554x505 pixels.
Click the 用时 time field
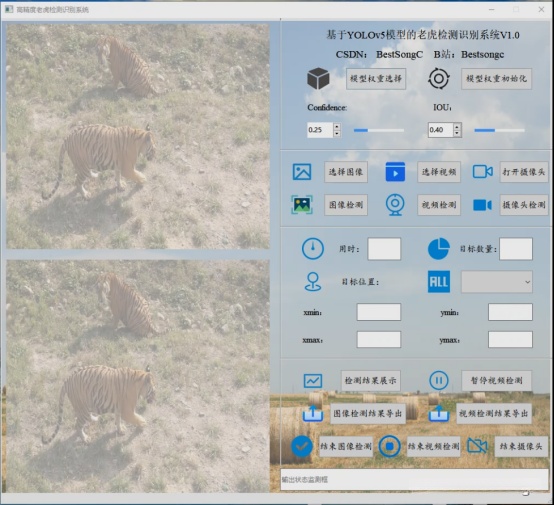pyautogui.click(x=384, y=249)
